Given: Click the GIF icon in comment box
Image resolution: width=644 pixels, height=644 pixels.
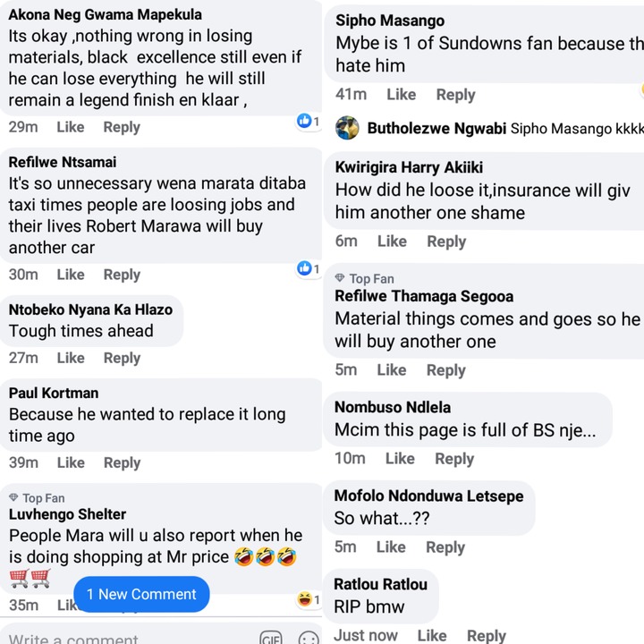Looking at the screenshot, I should click(271, 639).
